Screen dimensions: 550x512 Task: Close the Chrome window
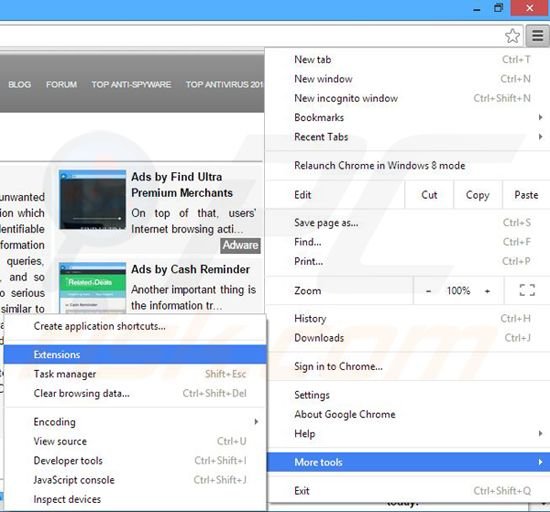[530, 8]
